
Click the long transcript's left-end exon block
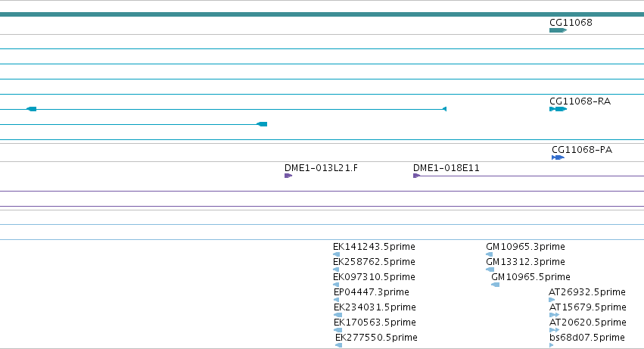(x=32, y=109)
